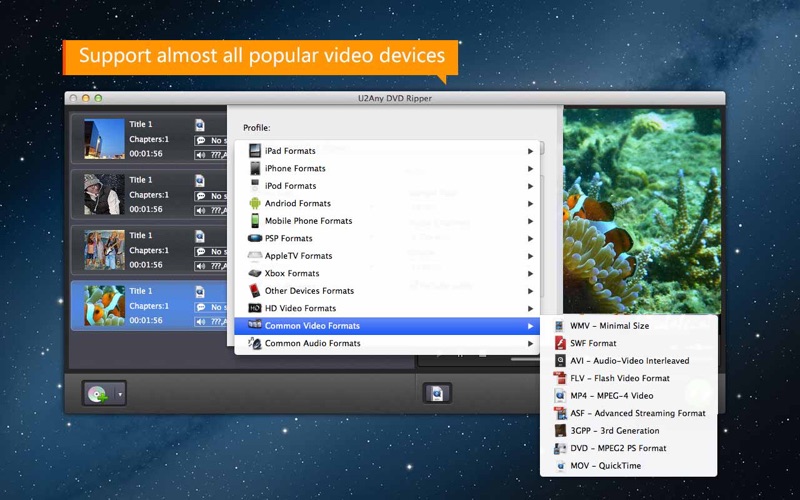This screenshot has width=800, height=500.
Task: Click the Xbox console icon
Action: pyautogui.click(x=255, y=273)
